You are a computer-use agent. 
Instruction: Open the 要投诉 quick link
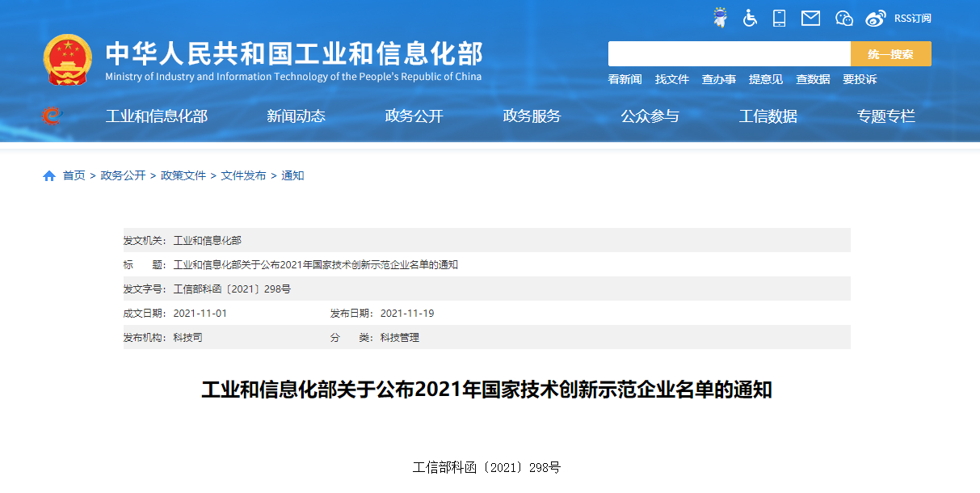[859, 79]
